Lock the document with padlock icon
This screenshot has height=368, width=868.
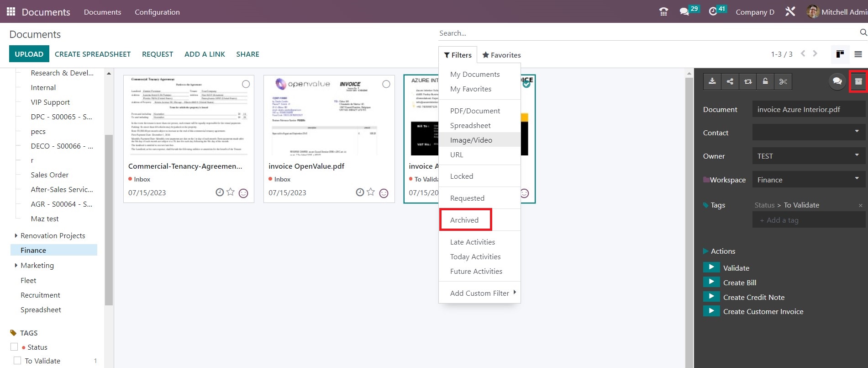[x=765, y=81]
